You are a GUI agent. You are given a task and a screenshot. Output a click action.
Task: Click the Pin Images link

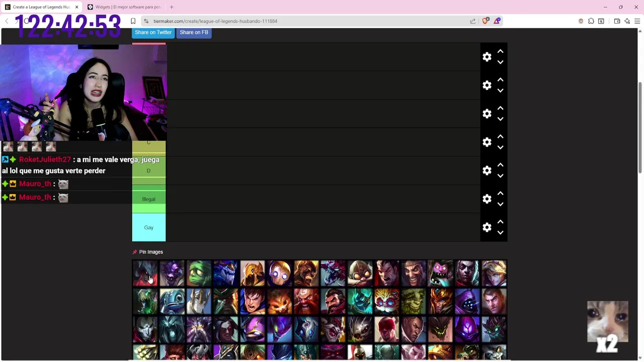(x=151, y=252)
